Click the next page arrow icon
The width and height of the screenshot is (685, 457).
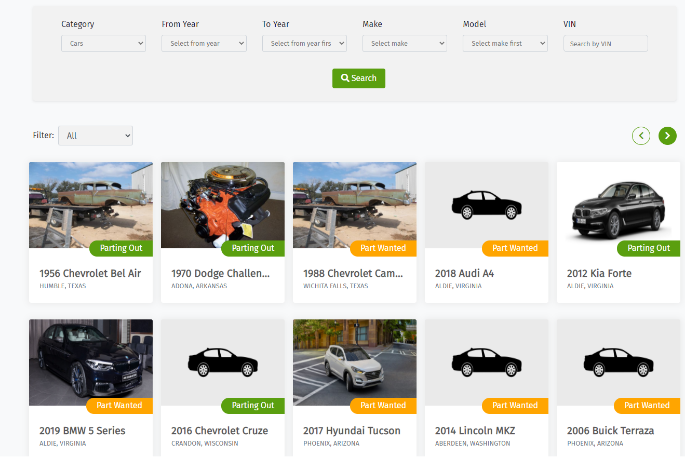668,135
